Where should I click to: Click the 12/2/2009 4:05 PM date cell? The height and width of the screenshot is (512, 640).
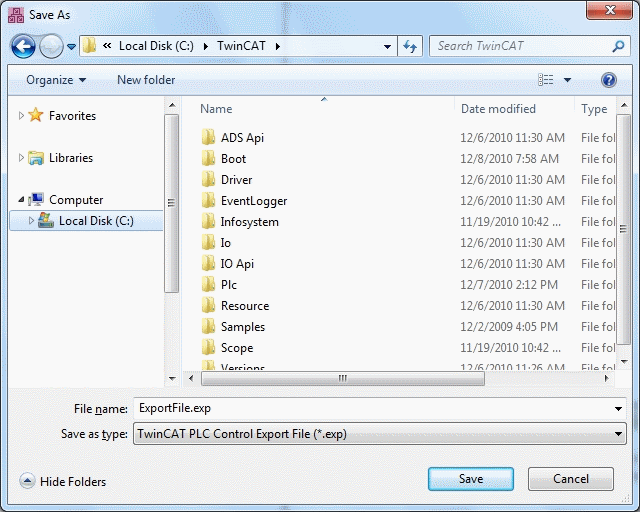[509, 327]
